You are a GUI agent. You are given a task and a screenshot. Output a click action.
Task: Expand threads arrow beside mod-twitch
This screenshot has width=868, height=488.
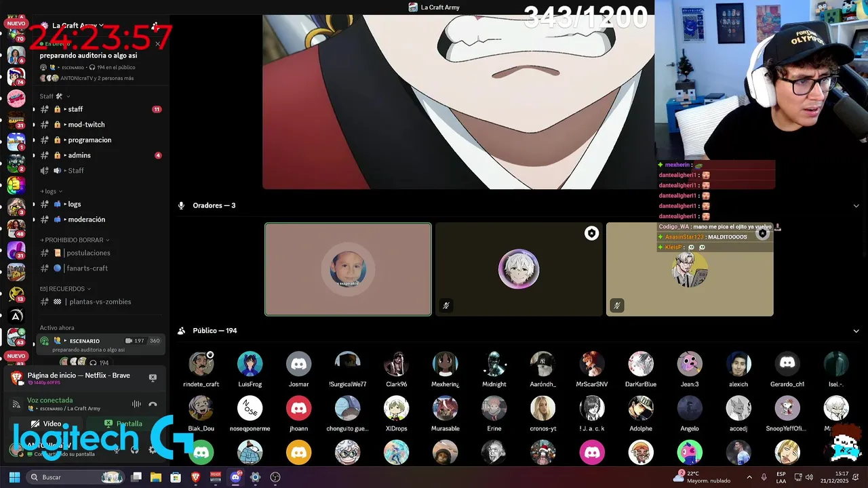(x=66, y=125)
